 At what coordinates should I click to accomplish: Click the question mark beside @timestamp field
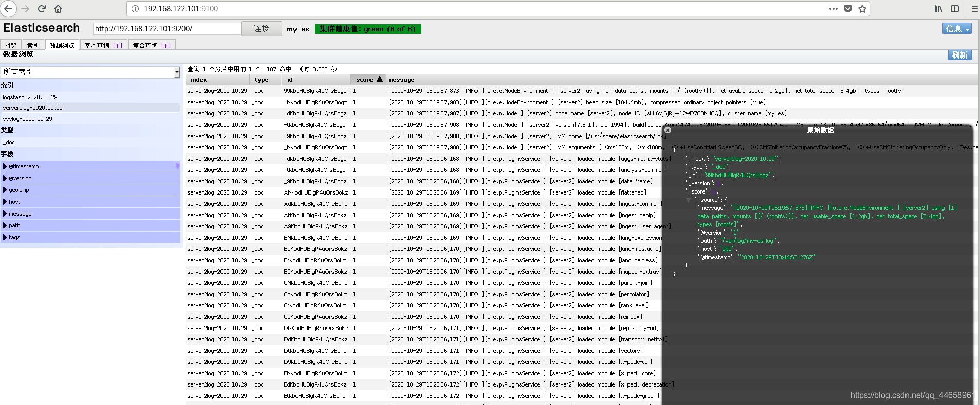point(177,166)
